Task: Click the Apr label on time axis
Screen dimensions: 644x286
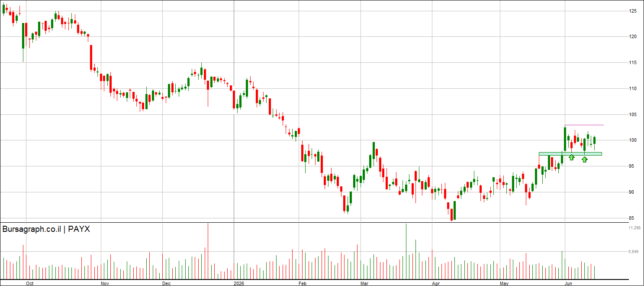Action: coord(436,283)
